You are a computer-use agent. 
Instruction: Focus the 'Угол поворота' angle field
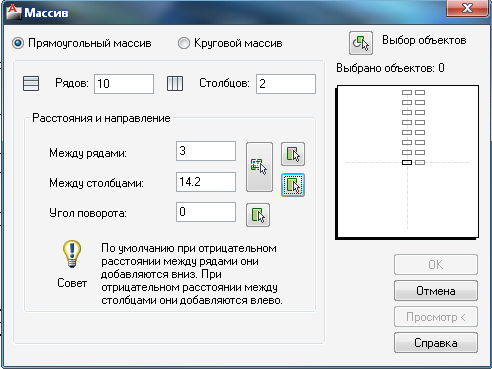coord(206,212)
